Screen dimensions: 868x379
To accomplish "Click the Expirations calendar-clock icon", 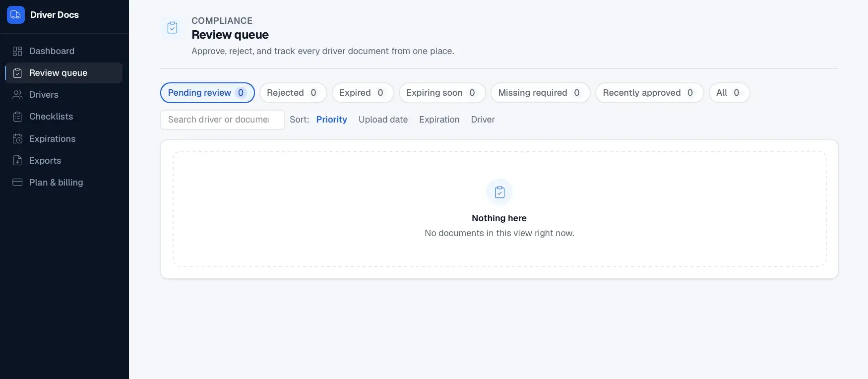I will [x=17, y=139].
